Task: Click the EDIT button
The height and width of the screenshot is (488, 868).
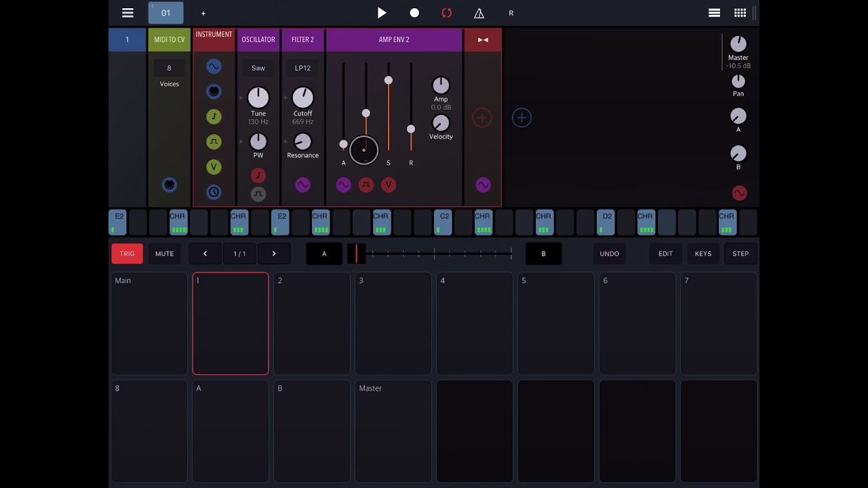Action: [665, 253]
